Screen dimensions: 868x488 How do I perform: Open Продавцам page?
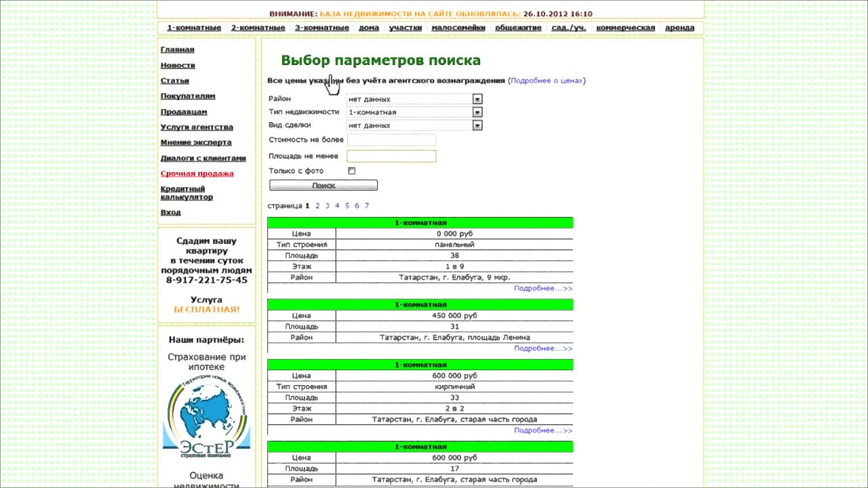point(184,112)
